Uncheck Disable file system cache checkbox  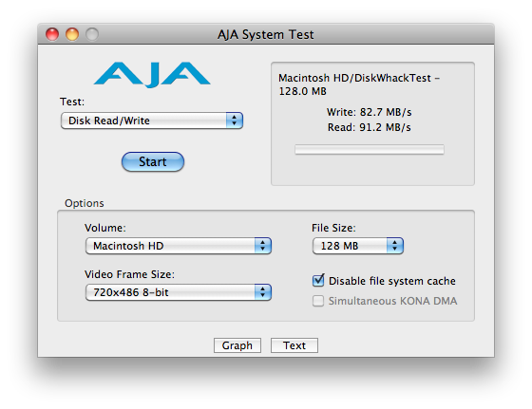point(318,281)
